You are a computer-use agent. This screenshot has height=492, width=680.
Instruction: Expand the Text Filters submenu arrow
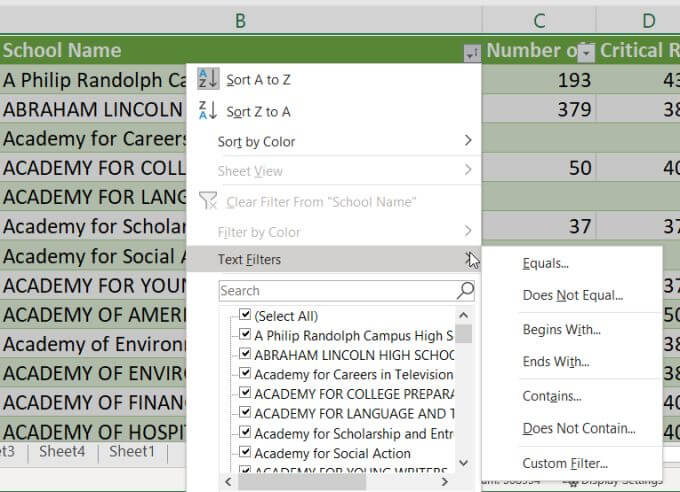pyautogui.click(x=467, y=259)
